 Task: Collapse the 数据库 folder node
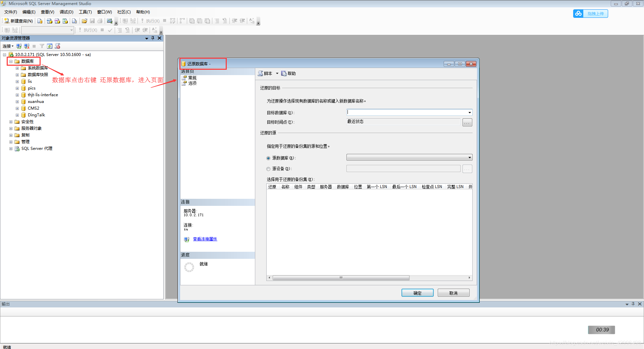click(x=11, y=61)
